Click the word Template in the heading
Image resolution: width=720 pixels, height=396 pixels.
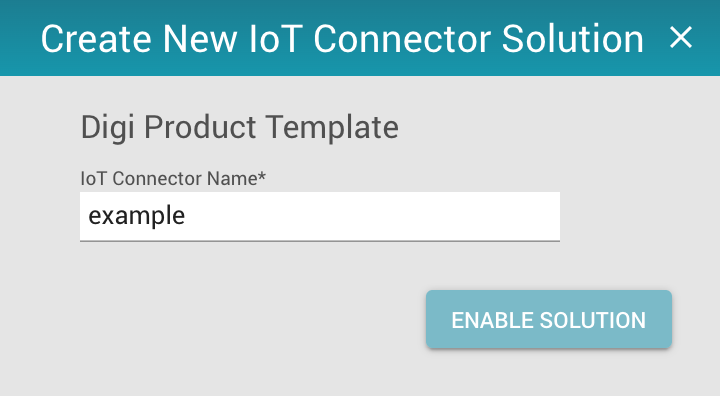tap(332, 128)
